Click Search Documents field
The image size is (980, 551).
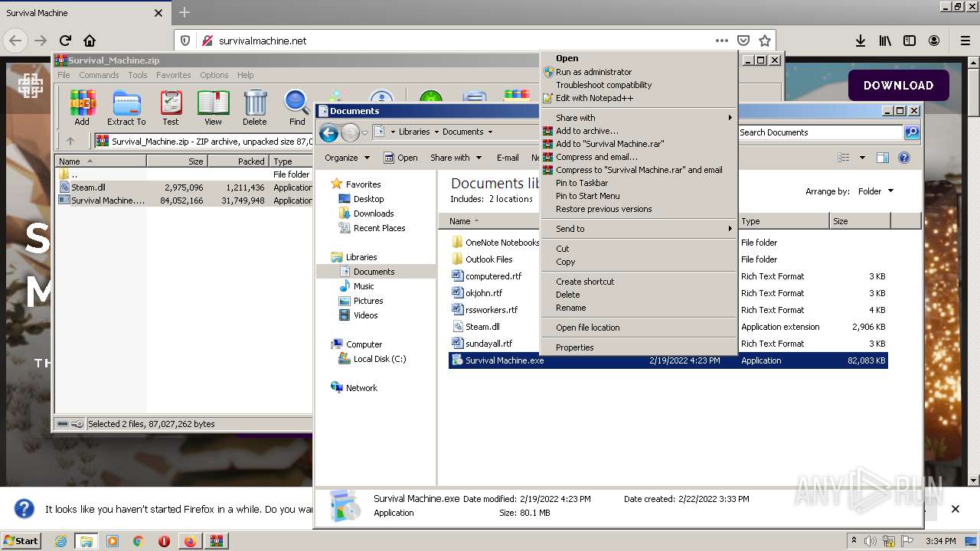click(820, 132)
